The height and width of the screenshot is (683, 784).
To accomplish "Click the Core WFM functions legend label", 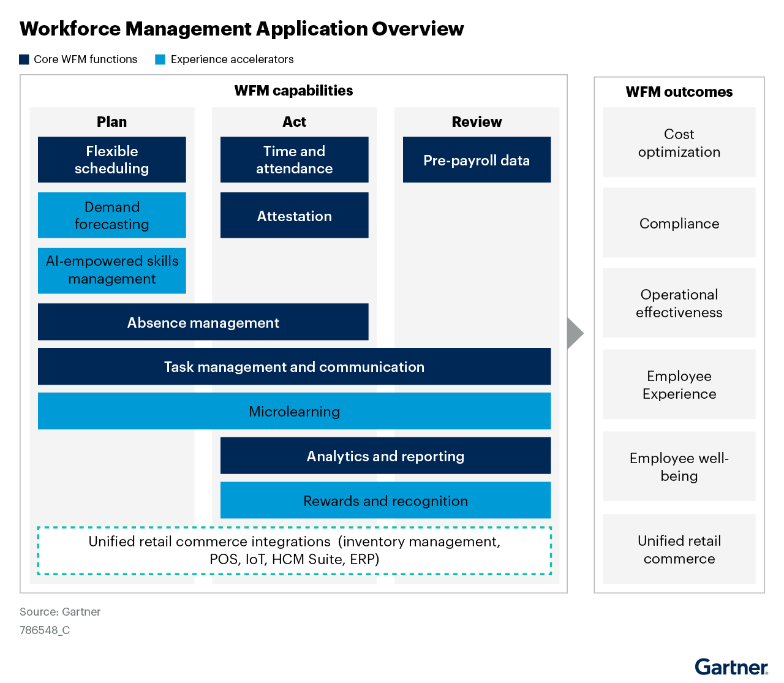I will (x=86, y=59).
